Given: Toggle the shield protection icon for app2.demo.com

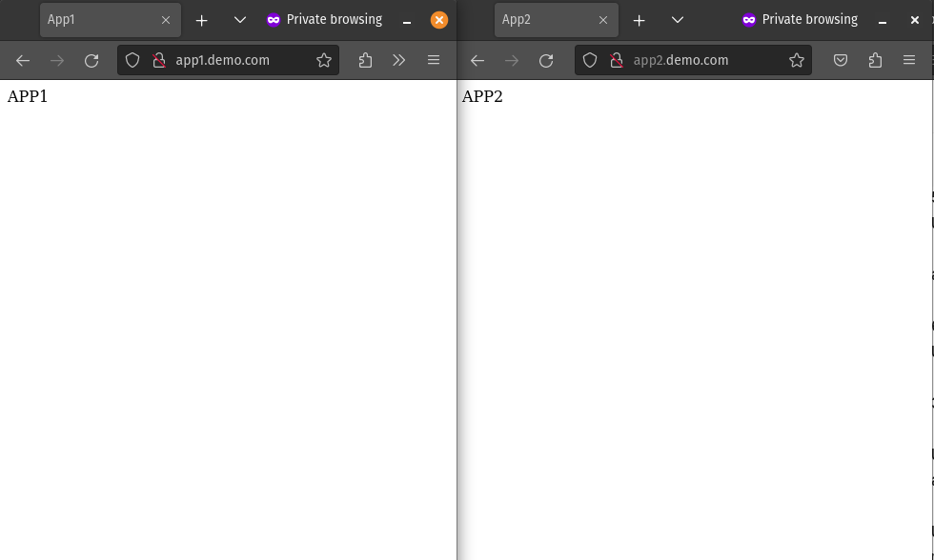Looking at the screenshot, I should 590,60.
